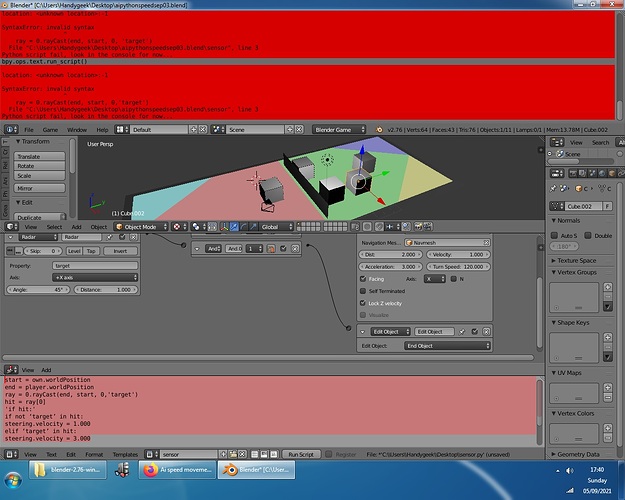Open the World properties tab icon
625x500 pixels.
(x=601, y=173)
